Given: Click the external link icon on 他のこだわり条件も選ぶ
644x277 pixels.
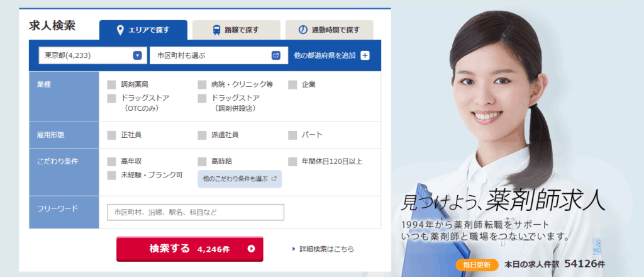Looking at the screenshot, I should point(274,179).
